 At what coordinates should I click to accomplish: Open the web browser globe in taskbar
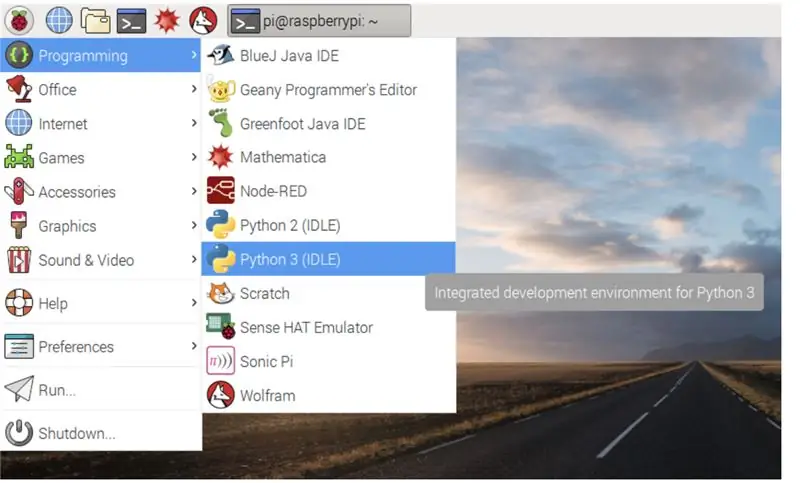tap(59, 21)
